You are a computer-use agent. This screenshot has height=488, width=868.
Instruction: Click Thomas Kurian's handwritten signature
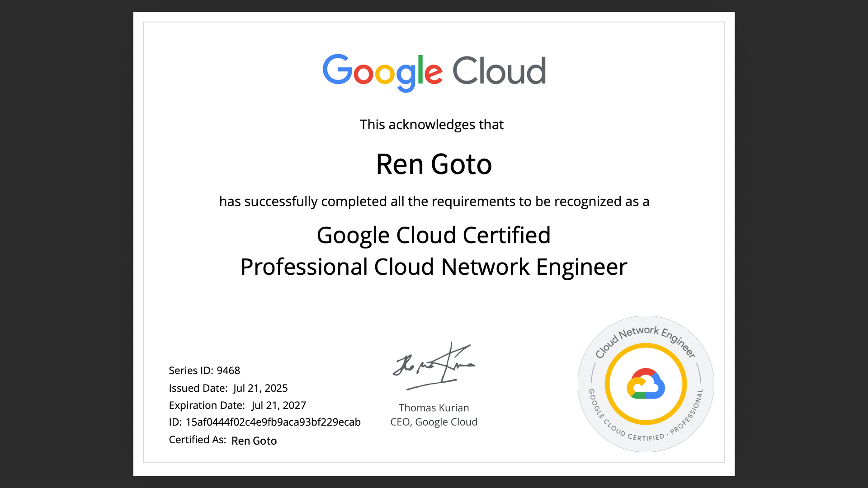433,366
